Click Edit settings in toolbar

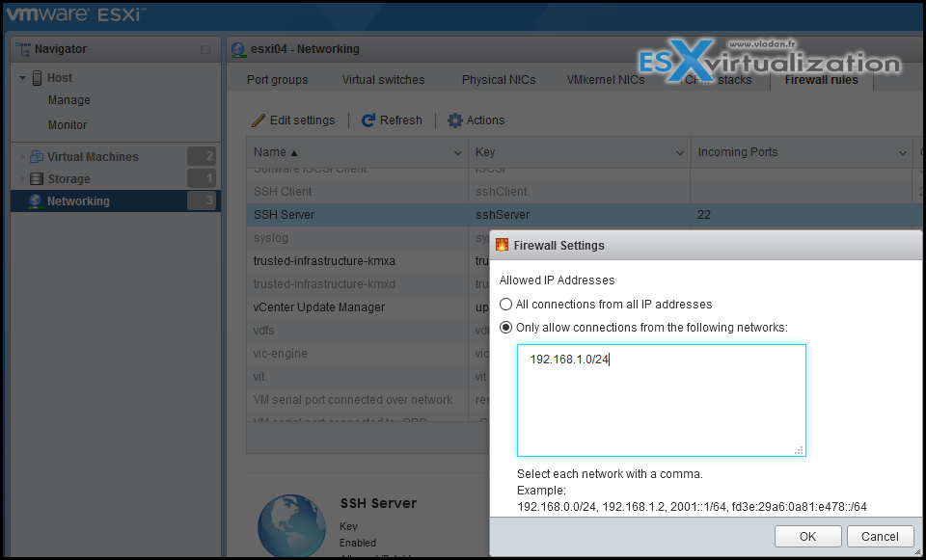point(293,120)
